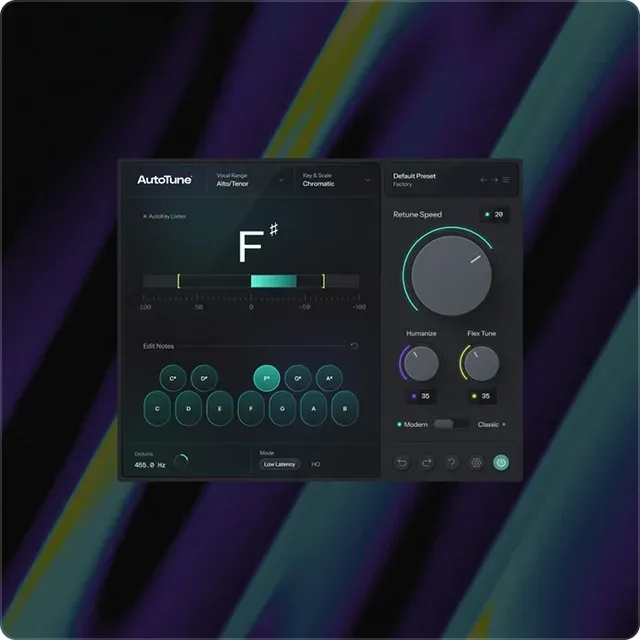Open help with question mark icon
The width and height of the screenshot is (640, 640).
point(452,463)
